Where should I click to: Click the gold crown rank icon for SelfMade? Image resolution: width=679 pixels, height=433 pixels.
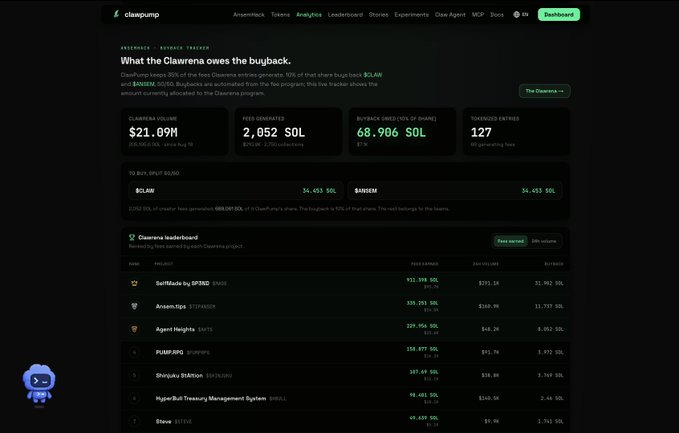[x=134, y=283]
